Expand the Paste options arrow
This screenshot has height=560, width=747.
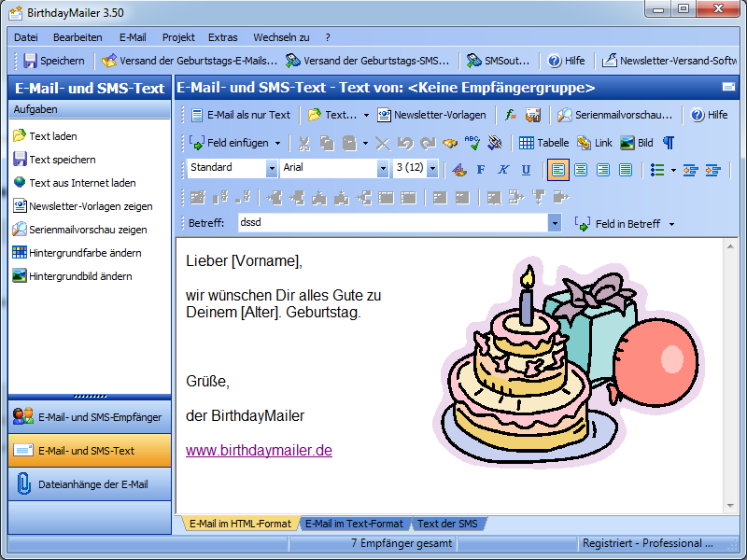tap(365, 143)
